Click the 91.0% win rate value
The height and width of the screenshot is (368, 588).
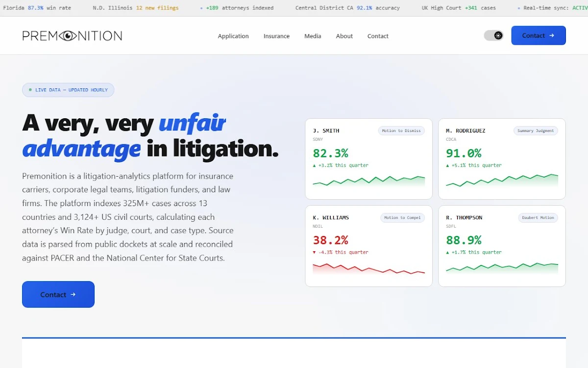pyautogui.click(x=464, y=153)
